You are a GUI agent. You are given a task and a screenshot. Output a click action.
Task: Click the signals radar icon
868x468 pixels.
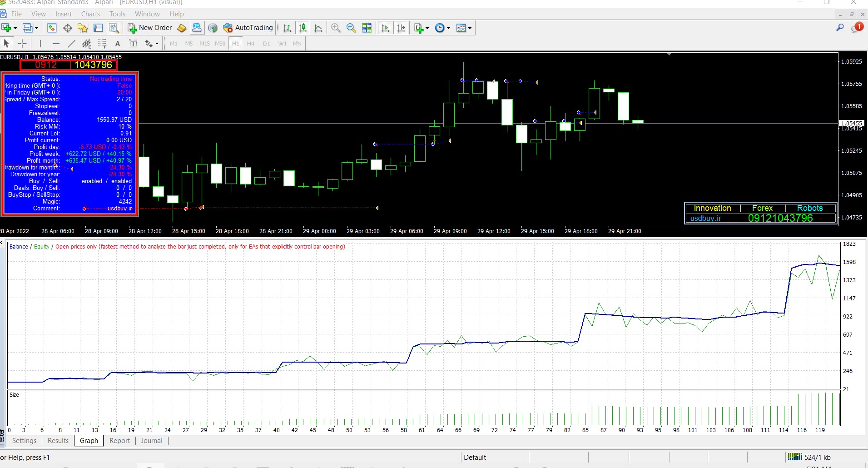click(x=213, y=28)
